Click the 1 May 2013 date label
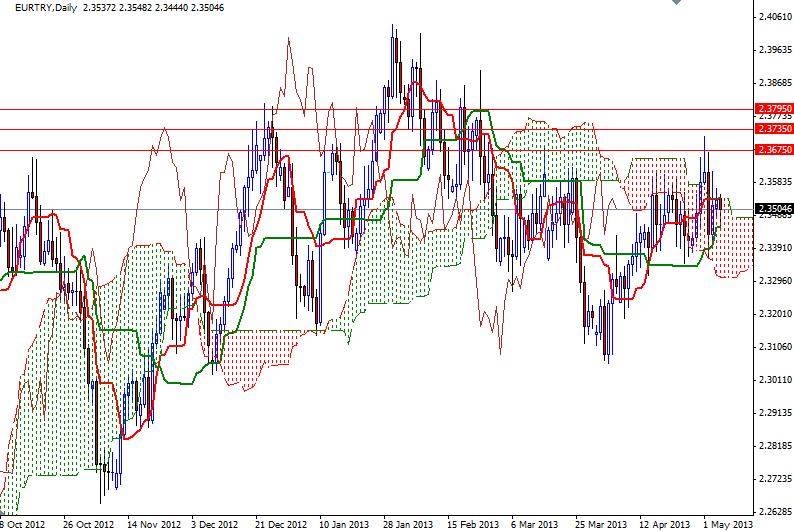This screenshot has height=532, width=794. (728, 524)
